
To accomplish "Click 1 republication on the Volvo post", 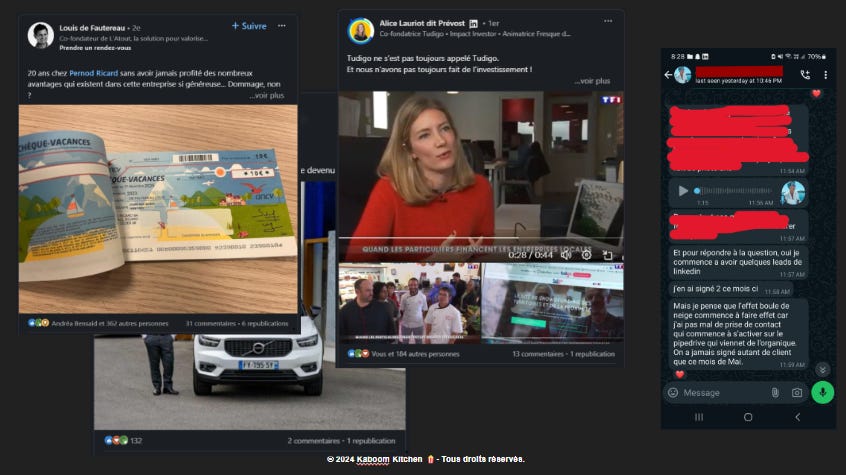I will point(371,441).
